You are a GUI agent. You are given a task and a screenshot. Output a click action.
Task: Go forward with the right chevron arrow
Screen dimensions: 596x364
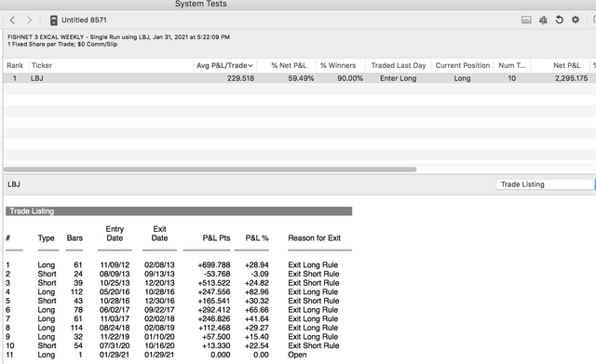pyautogui.click(x=29, y=20)
